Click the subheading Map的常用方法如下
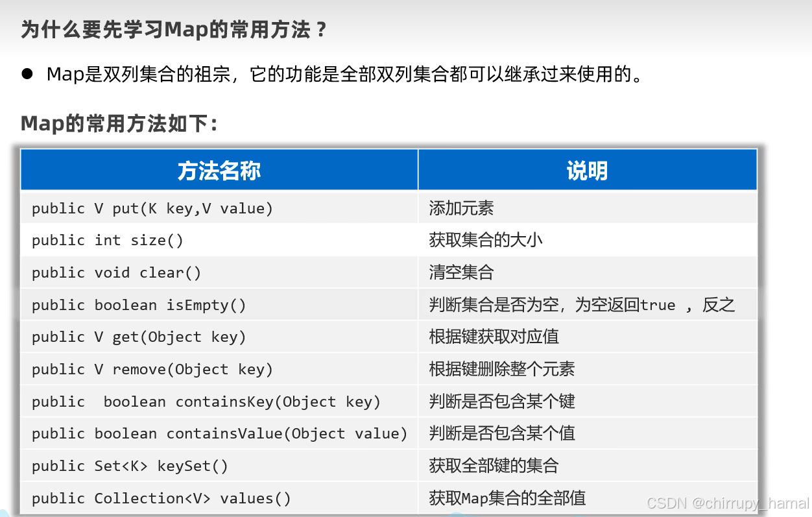This screenshot has height=517, width=812. pyautogui.click(x=119, y=123)
